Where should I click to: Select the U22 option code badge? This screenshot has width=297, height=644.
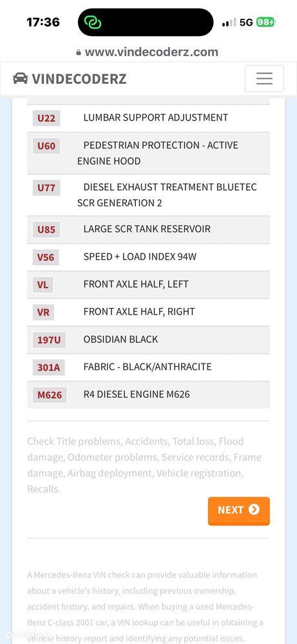point(46,118)
